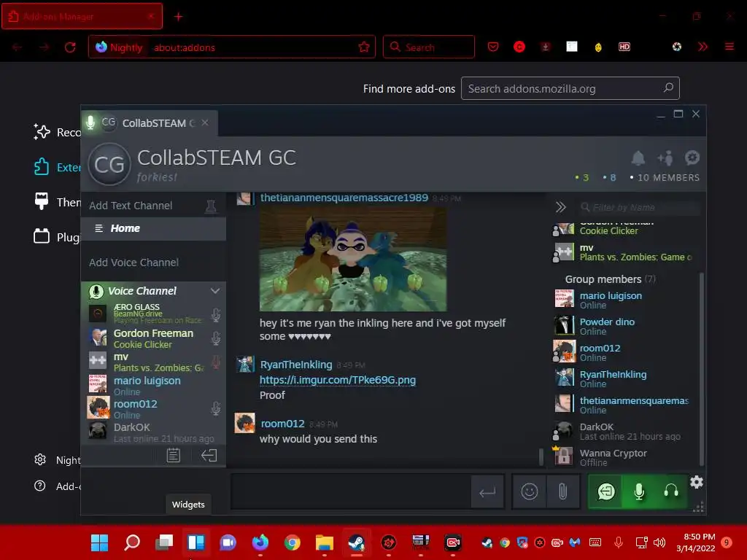Viewport: 747px width, 560px height.
Task: Click room012 username in chat message
Action: [x=282, y=424]
